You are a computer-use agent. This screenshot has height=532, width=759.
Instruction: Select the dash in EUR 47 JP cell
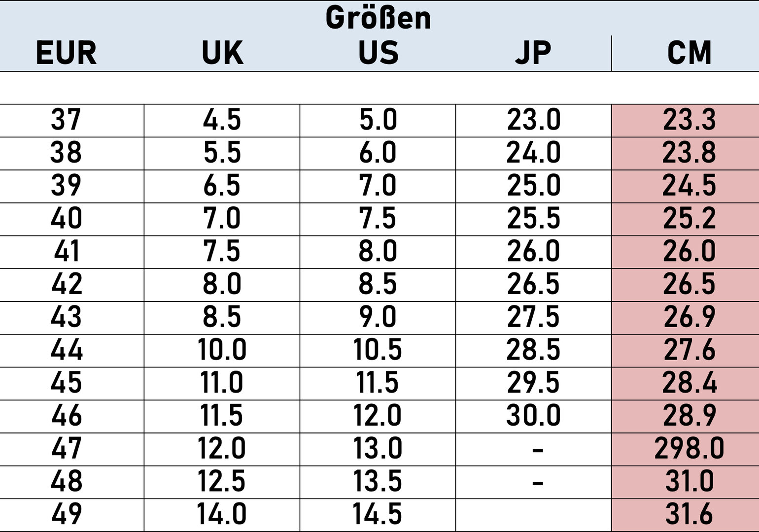pos(538,450)
